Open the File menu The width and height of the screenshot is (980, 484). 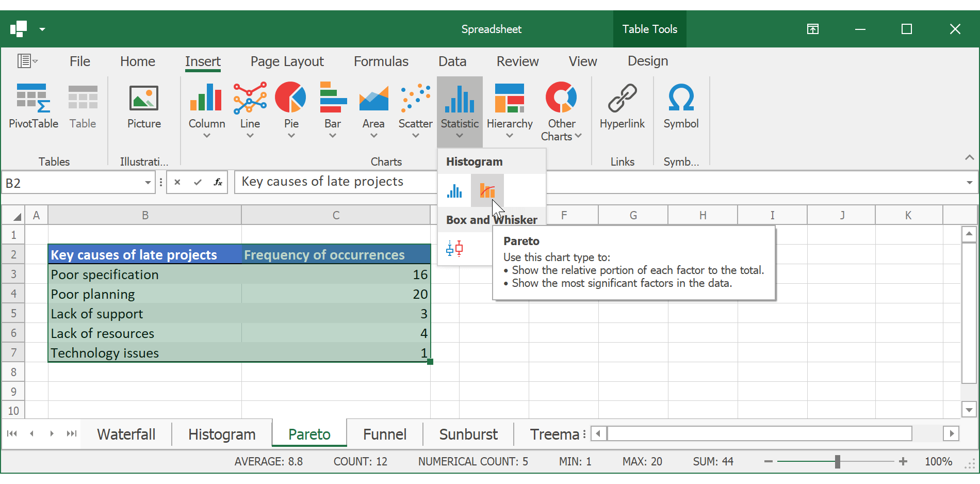point(80,61)
